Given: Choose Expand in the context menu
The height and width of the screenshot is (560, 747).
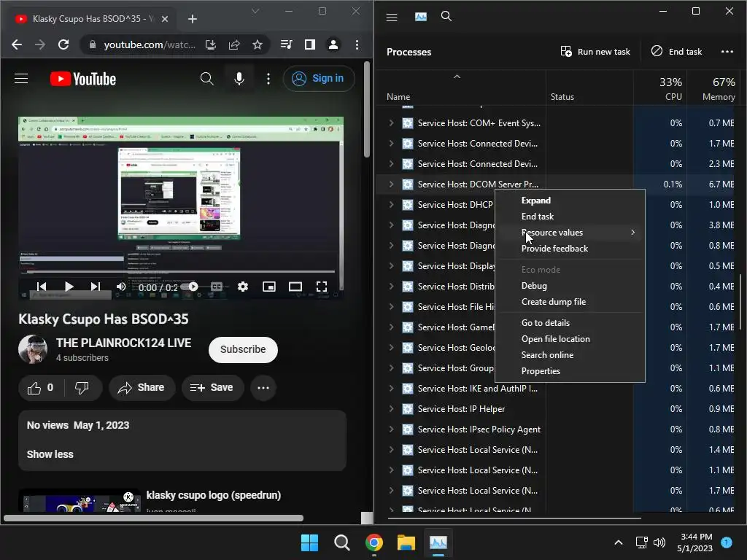Looking at the screenshot, I should coord(536,201).
